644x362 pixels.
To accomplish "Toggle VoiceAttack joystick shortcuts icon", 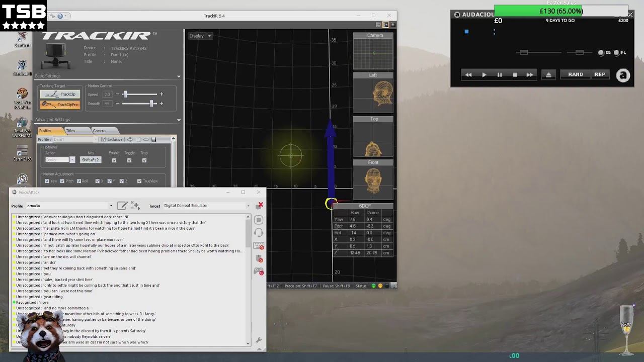I will click(259, 271).
